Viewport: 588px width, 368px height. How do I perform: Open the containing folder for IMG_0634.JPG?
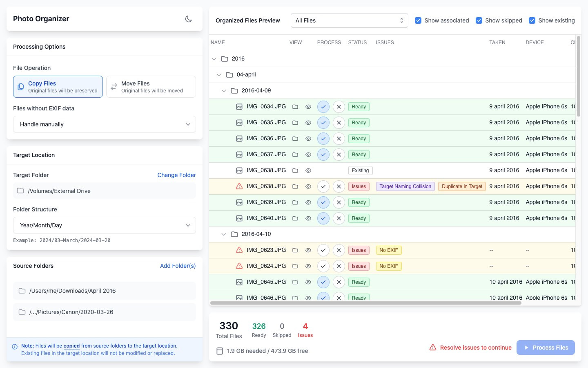point(295,107)
